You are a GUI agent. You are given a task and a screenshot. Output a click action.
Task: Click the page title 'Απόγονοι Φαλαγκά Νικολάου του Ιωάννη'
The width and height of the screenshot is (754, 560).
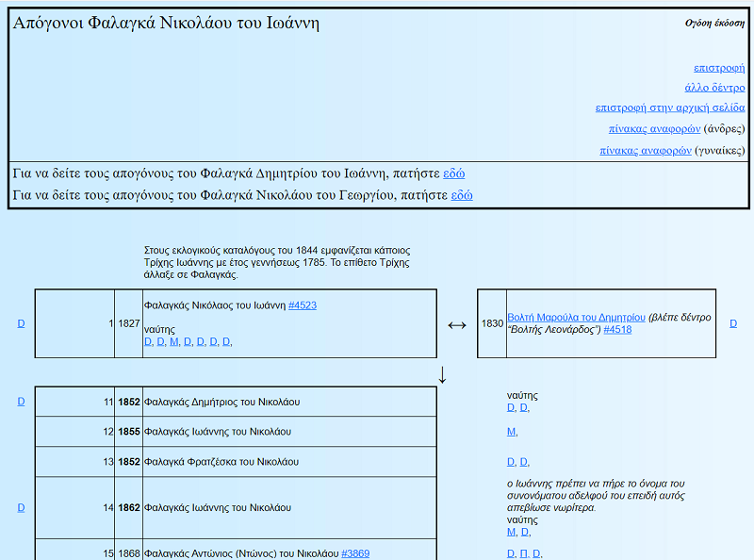[166, 24]
